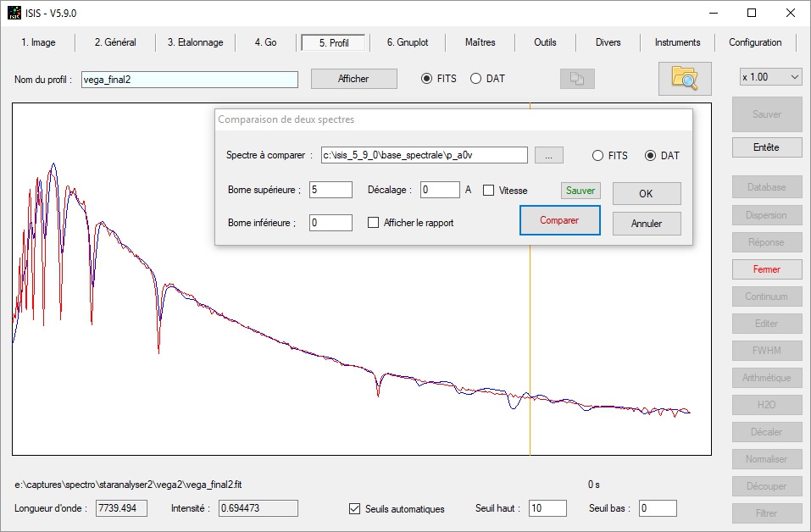Screen dimensions: 811x532
Task: Click the Editer button
Action: click(767, 324)
